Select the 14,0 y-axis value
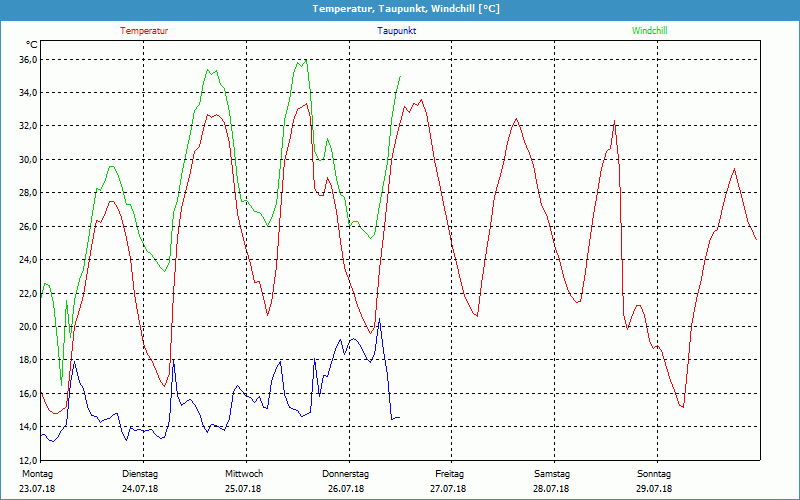800x500 pixels. click(29, 427)
